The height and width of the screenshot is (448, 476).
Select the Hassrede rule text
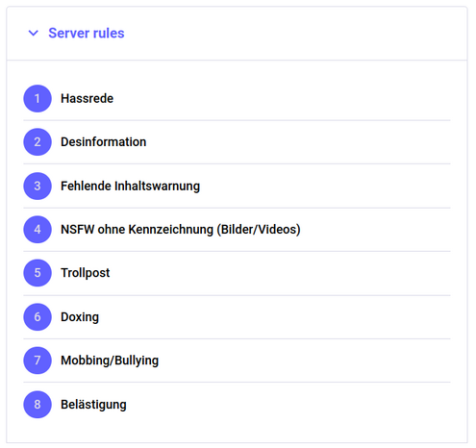87,98
